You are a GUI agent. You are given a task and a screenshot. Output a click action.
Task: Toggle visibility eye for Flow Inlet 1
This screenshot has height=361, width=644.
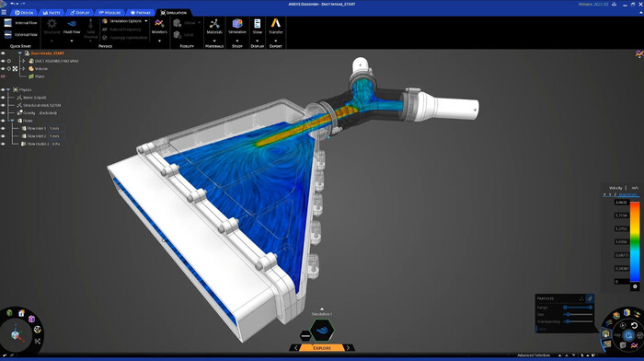pos(3,128)
